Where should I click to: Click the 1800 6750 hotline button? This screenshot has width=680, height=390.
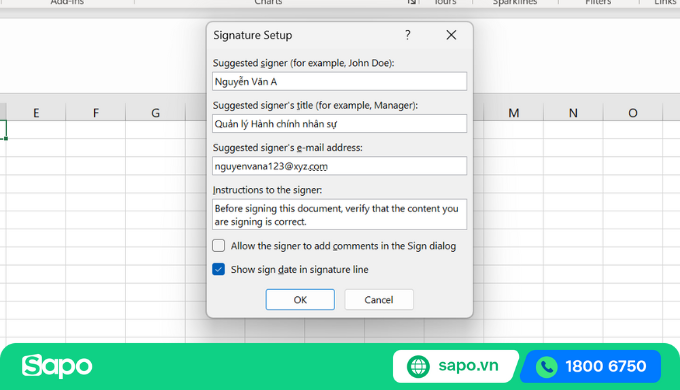[591, 366]
